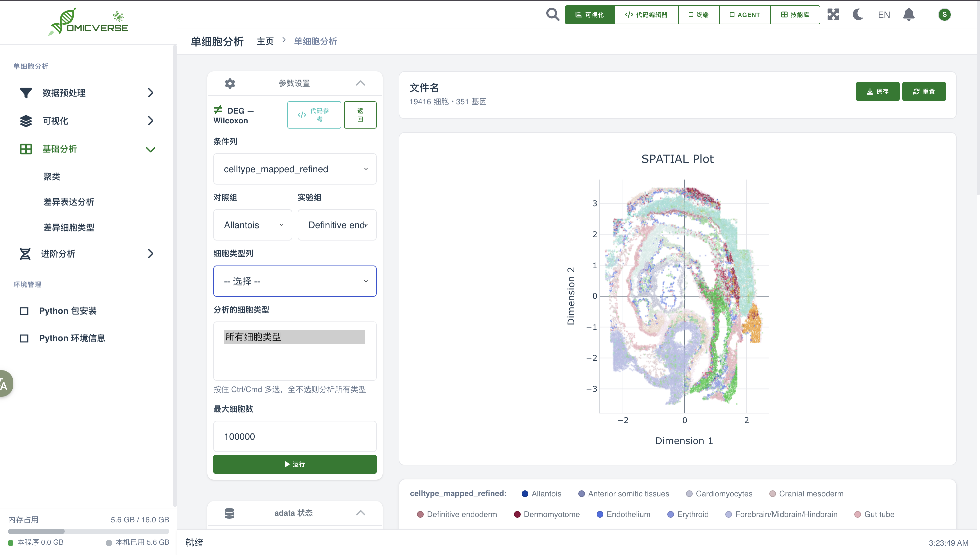Toggle dark mode moon icon

858,14
